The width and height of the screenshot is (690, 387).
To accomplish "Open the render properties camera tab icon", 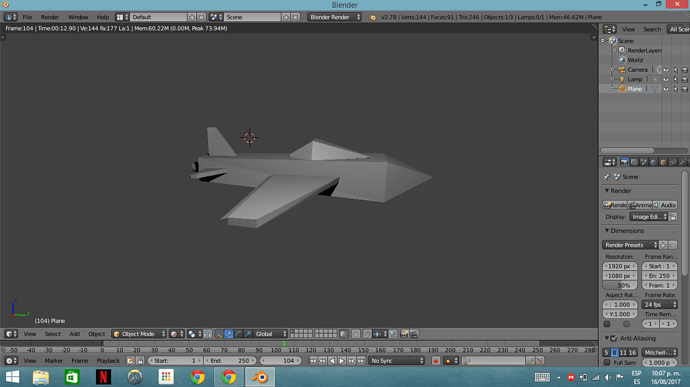I will pyautogui.click(x=624, y=162).
